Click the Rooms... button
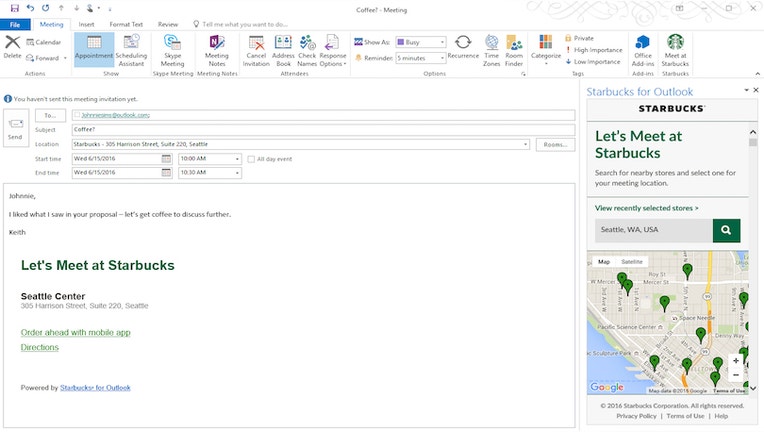Viewport: 764px width, 432px height. click(x=555, y=145)
